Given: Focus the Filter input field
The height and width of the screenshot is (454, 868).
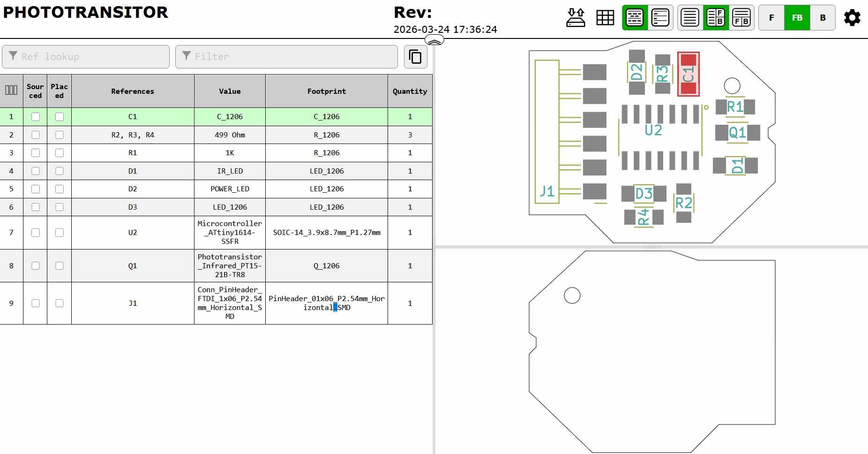Looking at the screenshot, I should coord(286,57).
